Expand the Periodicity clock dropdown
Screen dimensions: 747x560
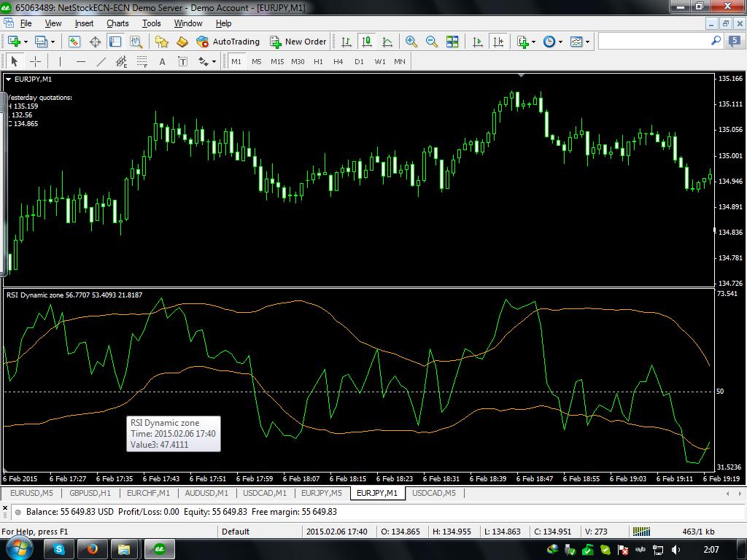[x=560, y=42]
